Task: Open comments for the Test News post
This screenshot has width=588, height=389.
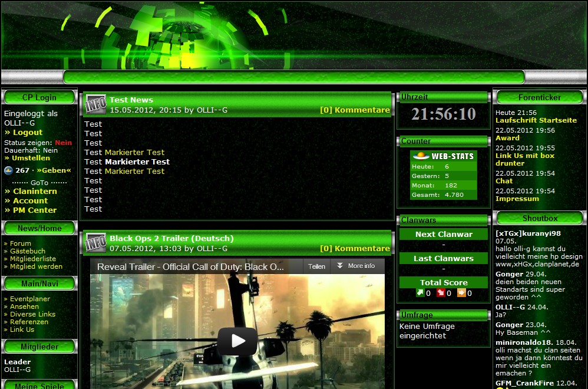Action: 355,110
